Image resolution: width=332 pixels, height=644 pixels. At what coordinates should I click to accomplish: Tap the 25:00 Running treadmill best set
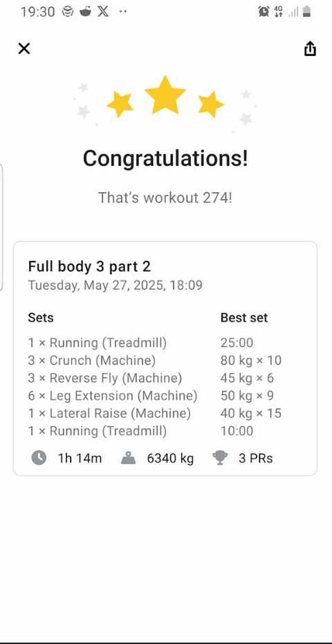(x=237, y=342)
